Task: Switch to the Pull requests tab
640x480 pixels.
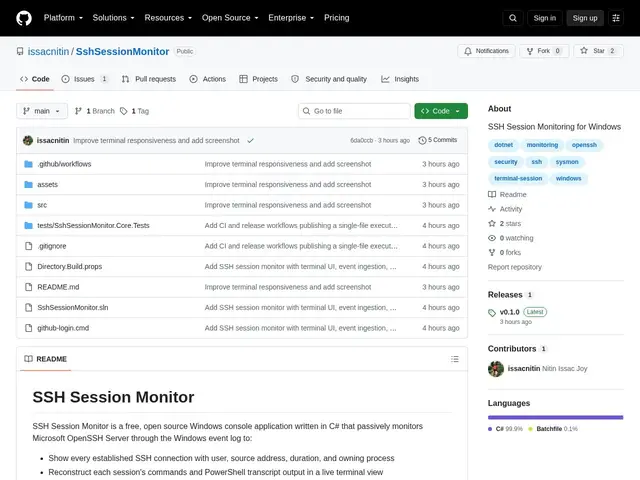Action: tap(149, 79)
